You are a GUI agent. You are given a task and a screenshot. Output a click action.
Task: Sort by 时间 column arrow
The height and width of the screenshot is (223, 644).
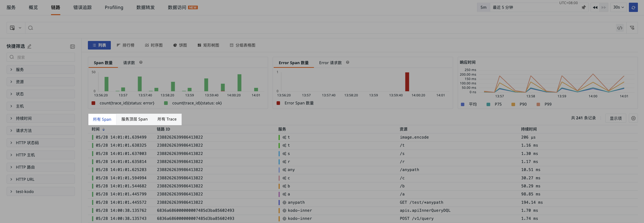tap(104, 129)
